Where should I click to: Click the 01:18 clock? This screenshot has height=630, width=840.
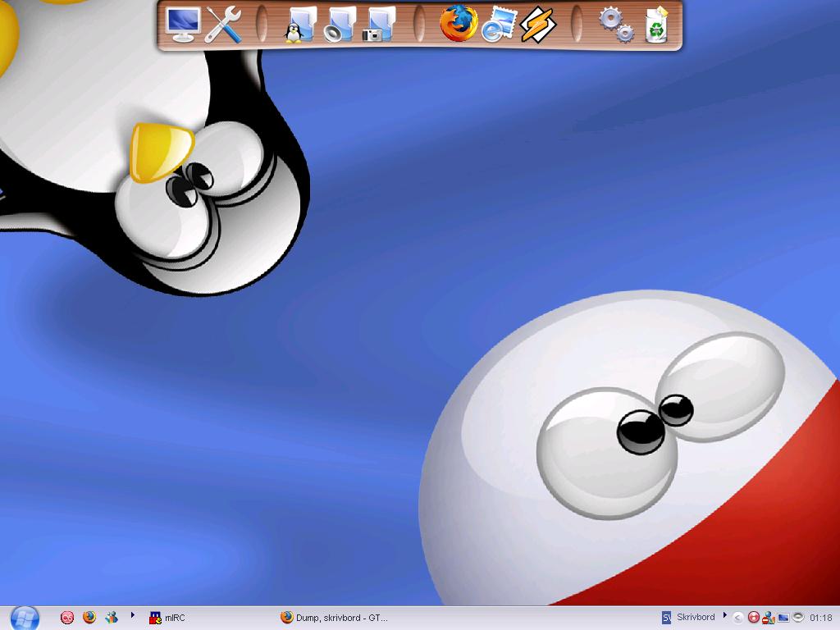pyautogui.click(x=820, y=618)
